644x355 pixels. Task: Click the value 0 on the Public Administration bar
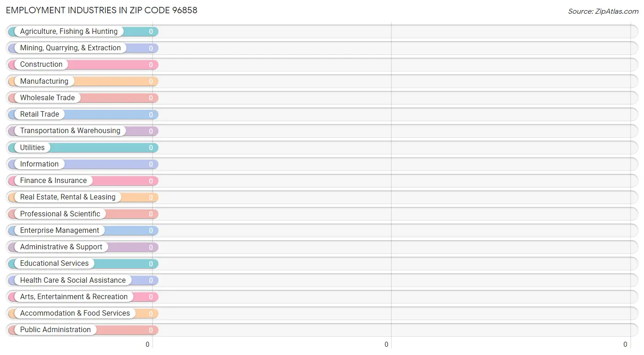point(151,330)
